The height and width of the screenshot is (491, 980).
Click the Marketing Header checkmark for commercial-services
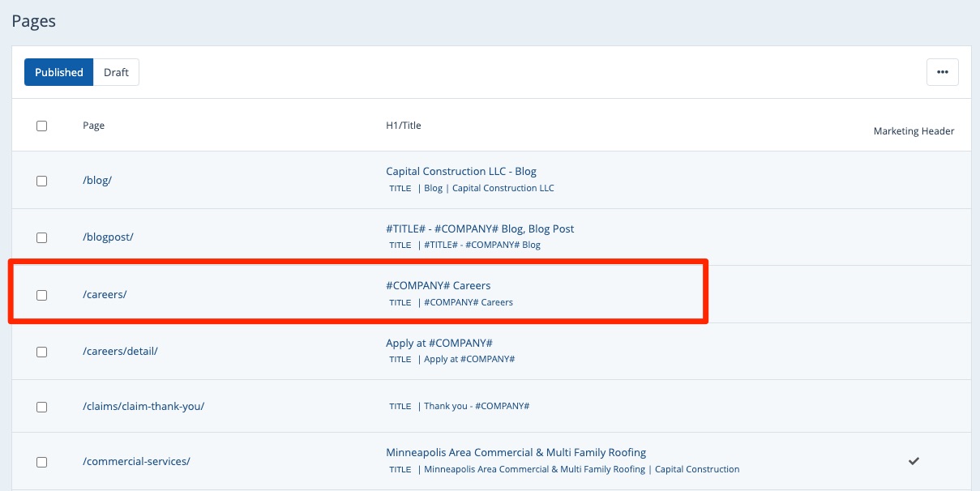coord(914,461)
